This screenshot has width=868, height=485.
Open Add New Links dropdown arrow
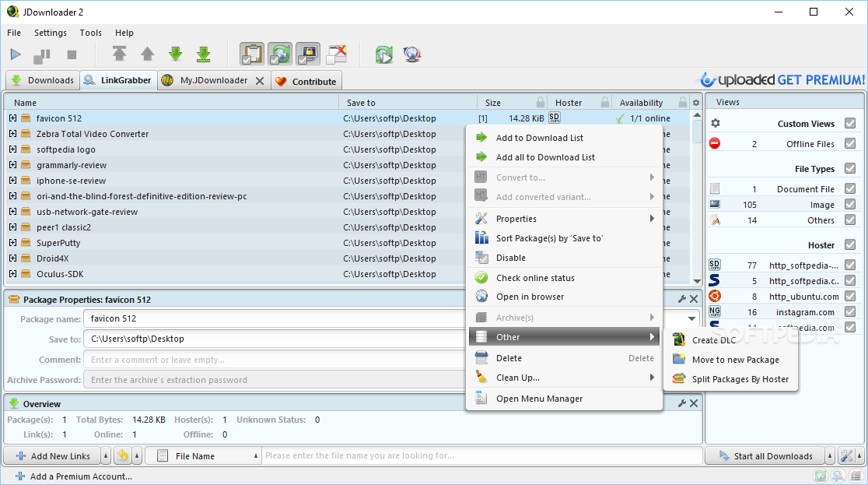click(x=105, y=455)
